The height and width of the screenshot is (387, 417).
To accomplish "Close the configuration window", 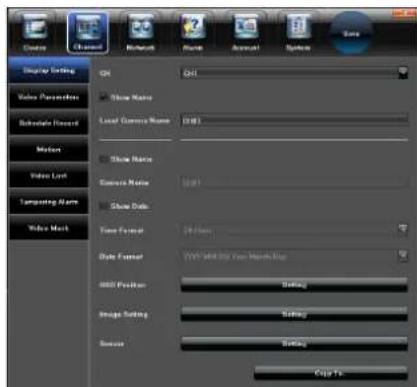I will (404, 13).
